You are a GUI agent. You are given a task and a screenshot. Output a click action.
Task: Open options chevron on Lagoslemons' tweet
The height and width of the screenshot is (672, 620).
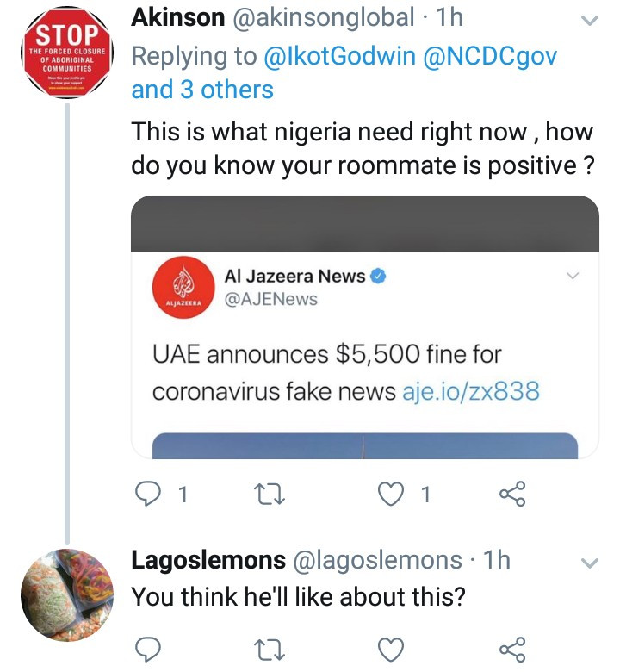click(590, 563)
